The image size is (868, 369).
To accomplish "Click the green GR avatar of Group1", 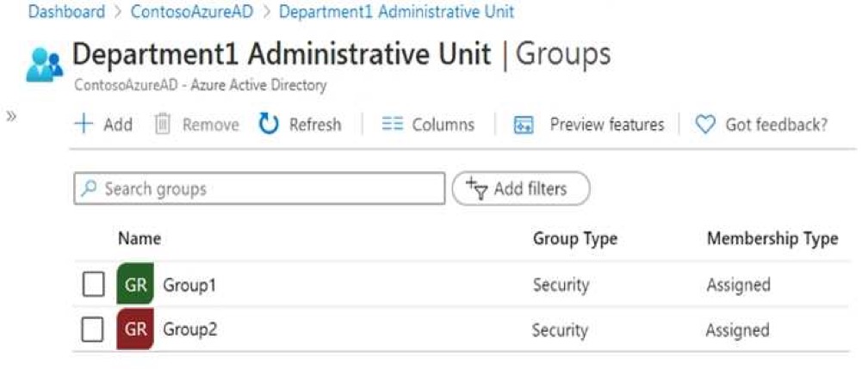I will (x=135, y=284).
